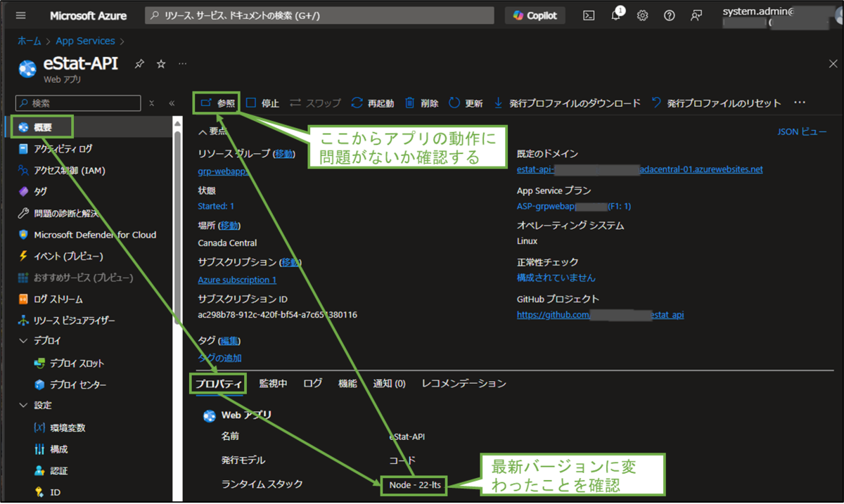Select 概要 in sidebar
This screenshot has width=844, height=504.
(x=44, y=127)
